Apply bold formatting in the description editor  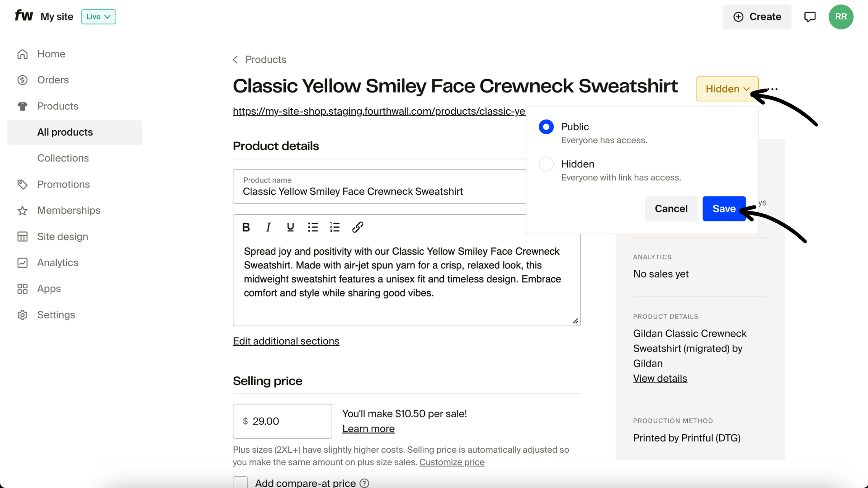coord(246,227)
